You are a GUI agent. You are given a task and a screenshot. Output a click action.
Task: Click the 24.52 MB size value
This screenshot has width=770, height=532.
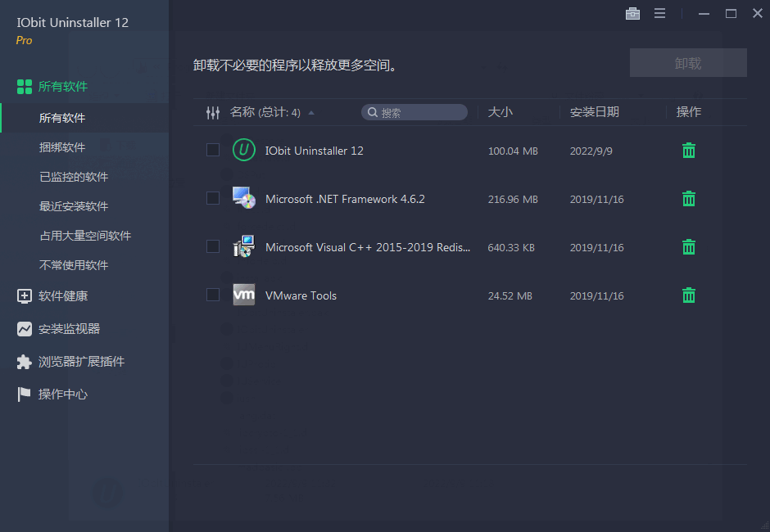tap(510, 296)
